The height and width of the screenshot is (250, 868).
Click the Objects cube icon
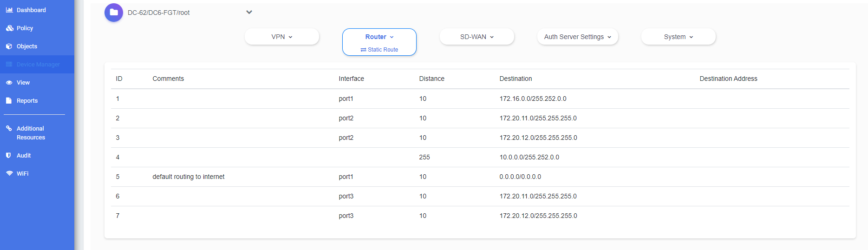(x=9, y=46)
